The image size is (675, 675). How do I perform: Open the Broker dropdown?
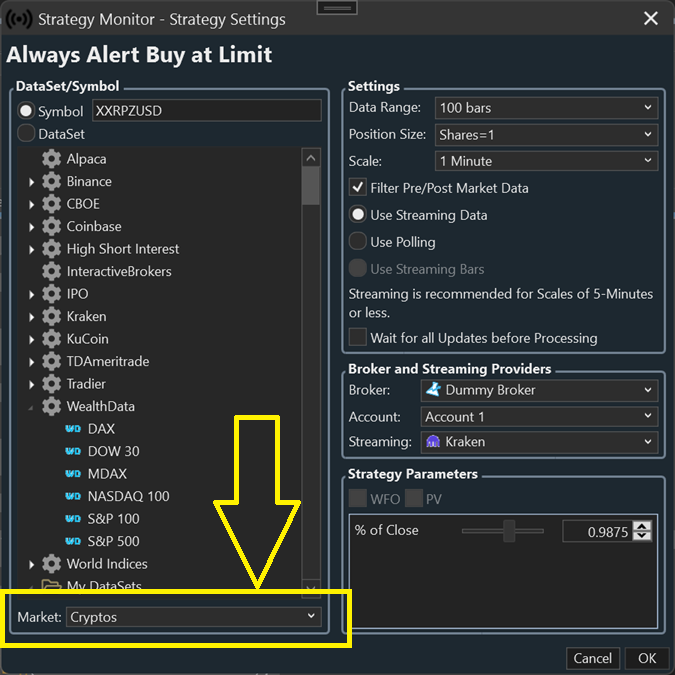(x=539, y=390)
